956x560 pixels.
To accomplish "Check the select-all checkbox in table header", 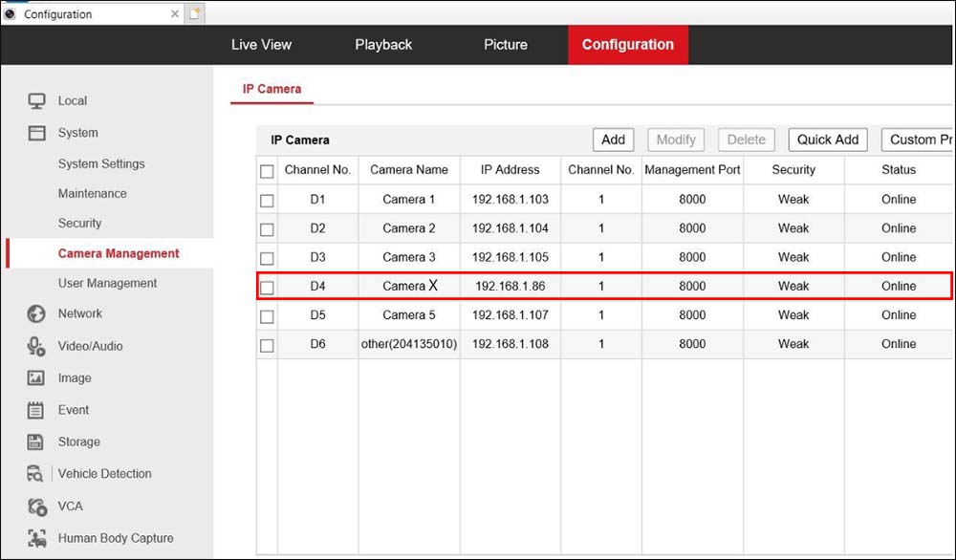I will 267,169.
